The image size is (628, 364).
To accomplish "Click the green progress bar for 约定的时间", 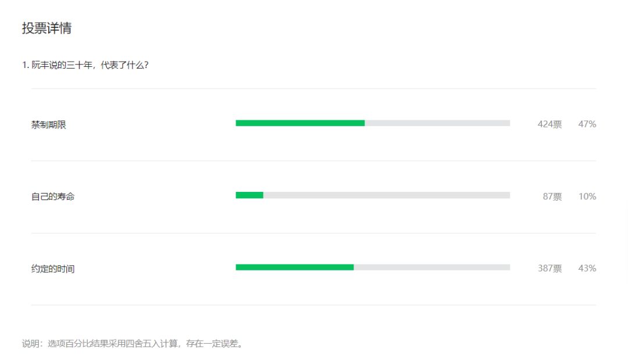I will (x=294, y=267).
